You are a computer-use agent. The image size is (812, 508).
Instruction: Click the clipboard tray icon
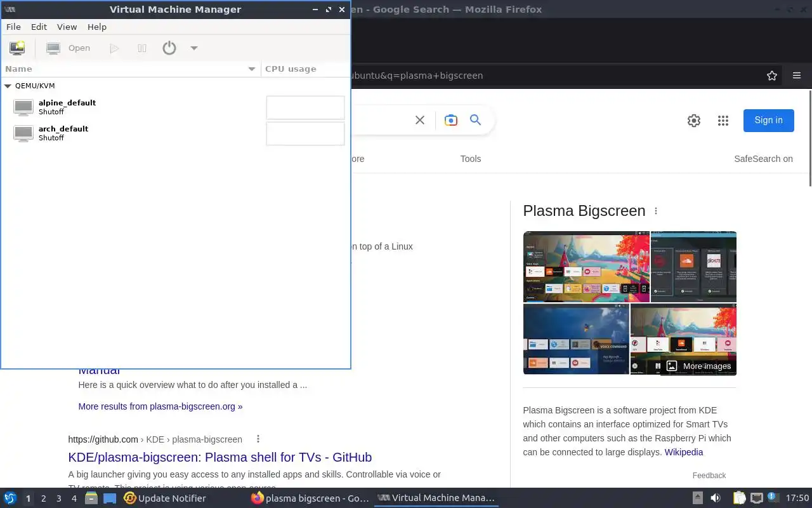click(739, 498)
